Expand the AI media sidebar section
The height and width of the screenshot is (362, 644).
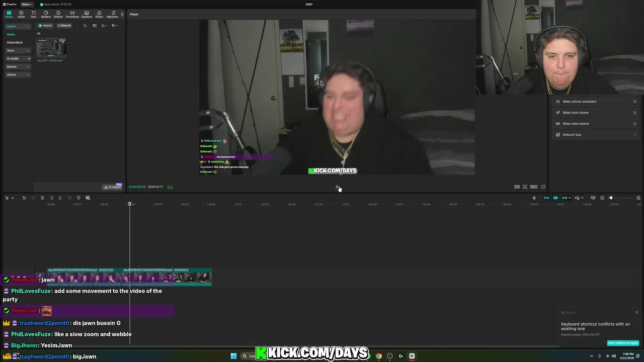[18, 58]
